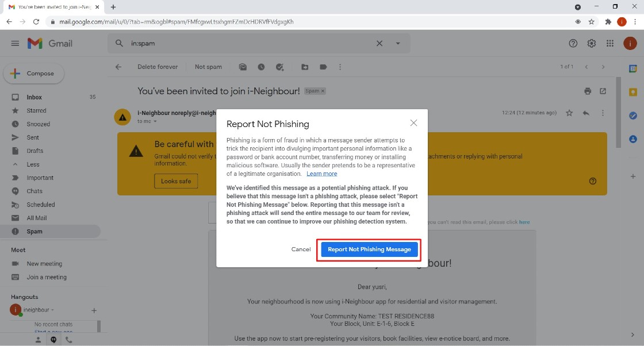
Task: Go to the newer message arrow
Action: (586, 67)
